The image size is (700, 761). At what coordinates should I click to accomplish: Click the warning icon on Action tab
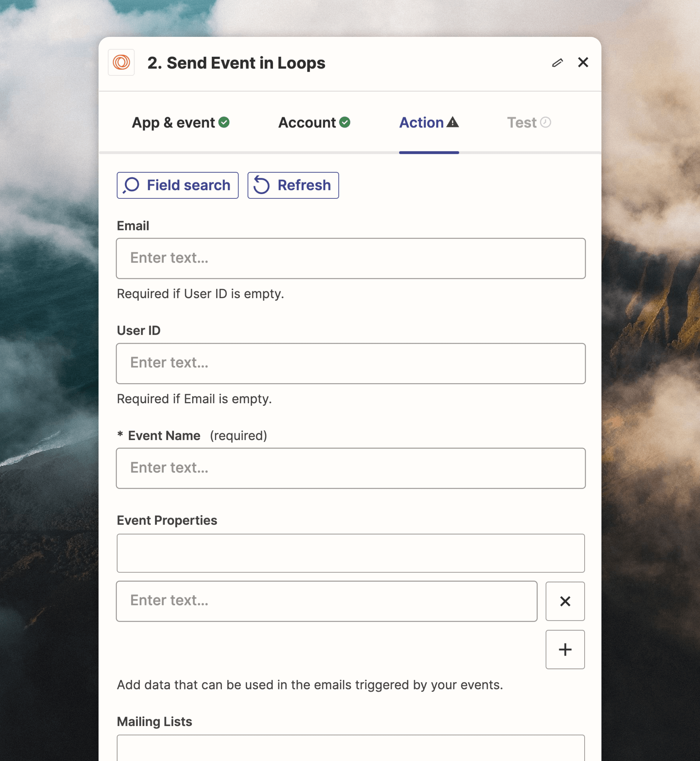tap(452, 122)
